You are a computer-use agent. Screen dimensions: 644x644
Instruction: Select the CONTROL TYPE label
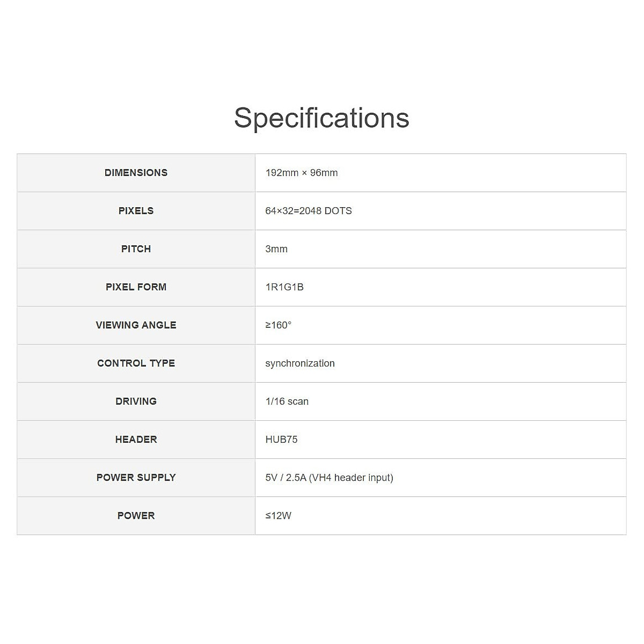pyautogui.click(x=136, y=363)
